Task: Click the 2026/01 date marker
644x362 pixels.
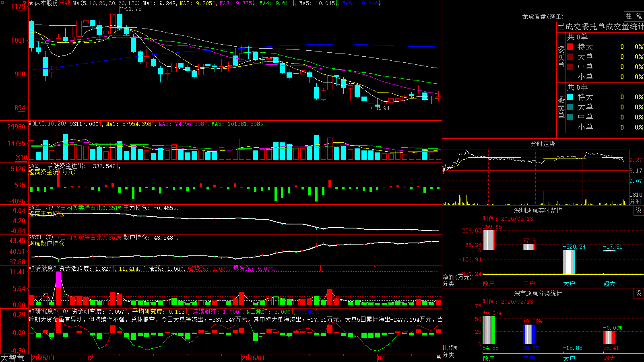Action: pos(254,358)
